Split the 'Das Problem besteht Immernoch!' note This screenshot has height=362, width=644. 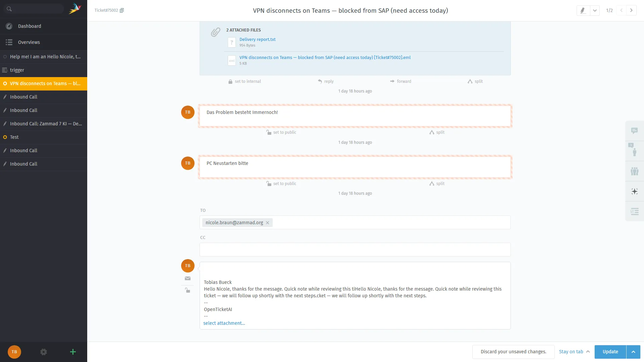click(x=437, y=132)
